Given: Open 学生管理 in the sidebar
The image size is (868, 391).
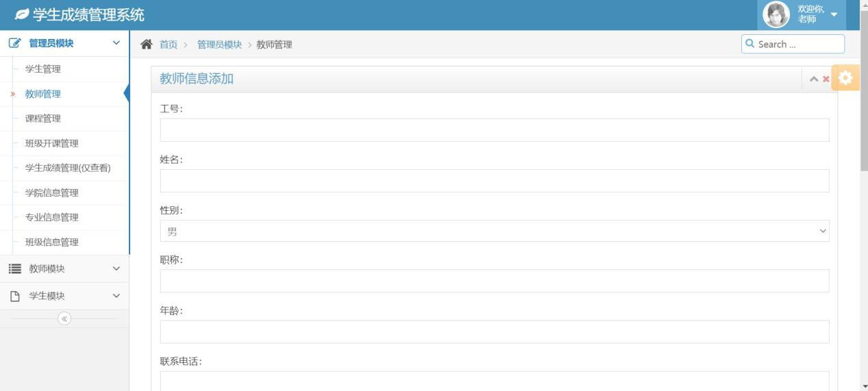Looking at the screenshot, I should click(x=43, y=69).
